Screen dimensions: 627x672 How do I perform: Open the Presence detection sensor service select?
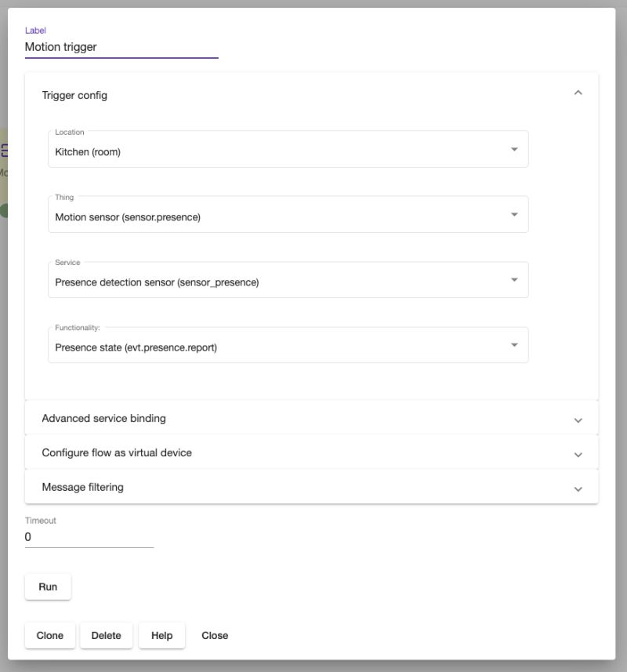282,282
